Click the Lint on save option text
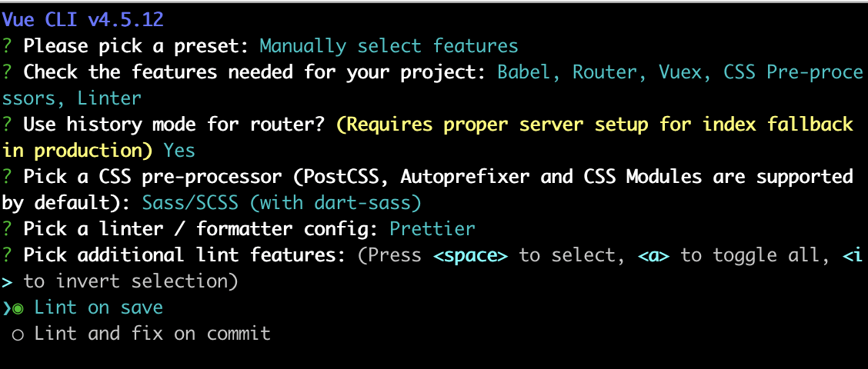The height and width of the screenshot is (369, 868). click(x=98, y=307)
